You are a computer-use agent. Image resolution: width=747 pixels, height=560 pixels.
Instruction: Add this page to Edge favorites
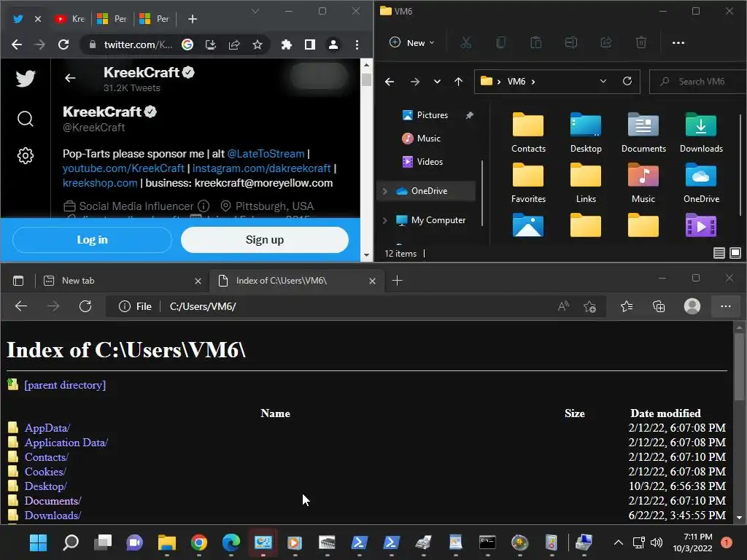coord(589,307)
